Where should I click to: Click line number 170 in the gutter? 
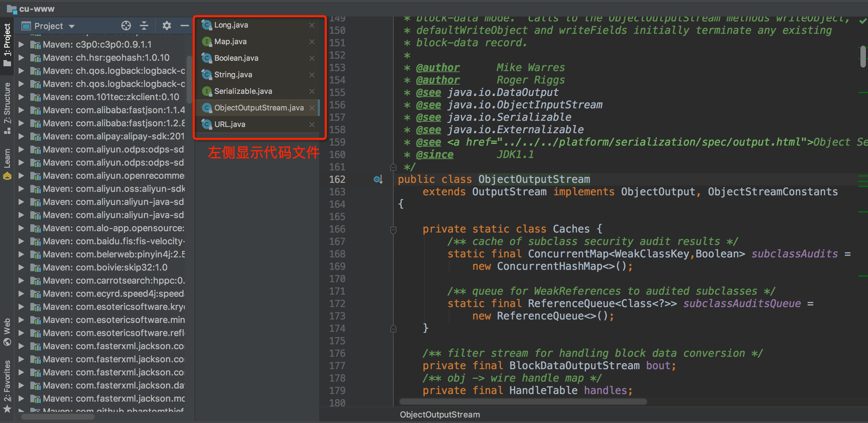click(337, 279)
